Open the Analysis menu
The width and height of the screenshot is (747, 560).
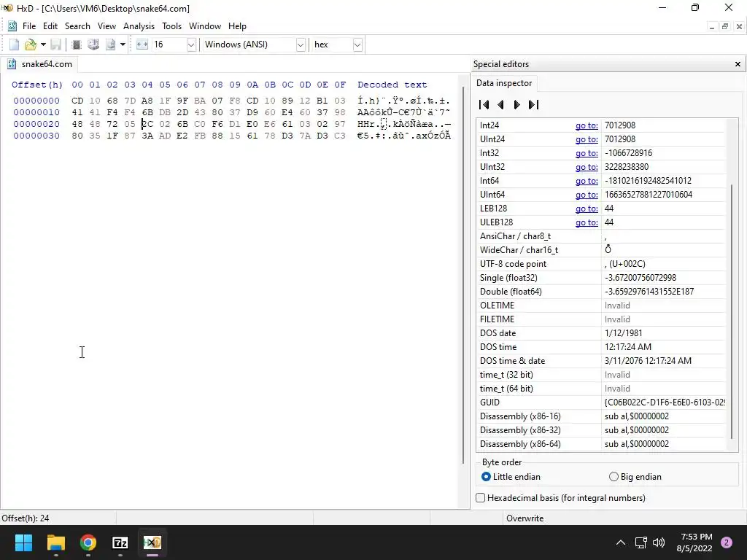click(139, 26)
